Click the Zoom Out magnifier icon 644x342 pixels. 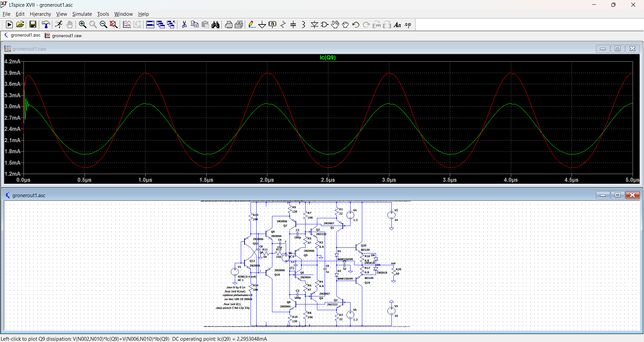pos(103,24)
